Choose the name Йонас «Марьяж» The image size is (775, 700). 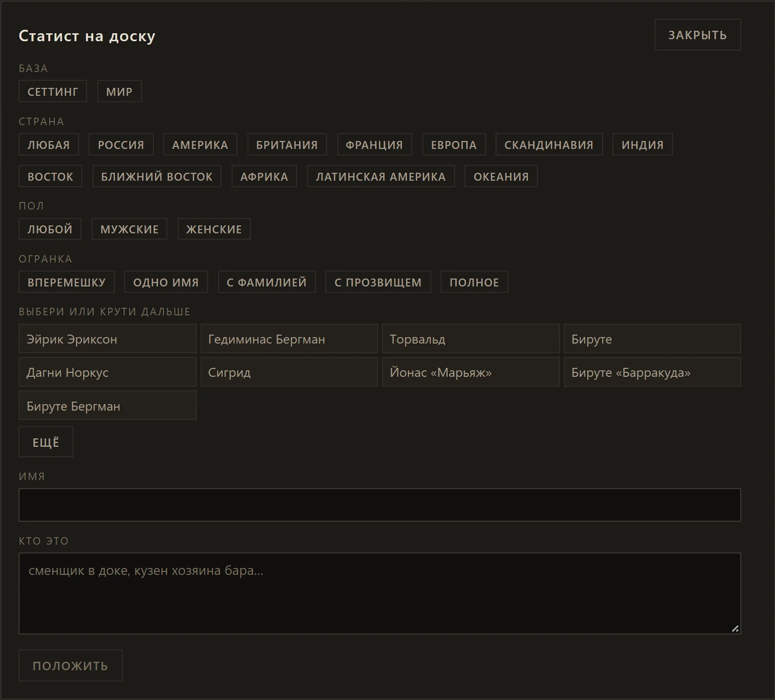[471, 372]
